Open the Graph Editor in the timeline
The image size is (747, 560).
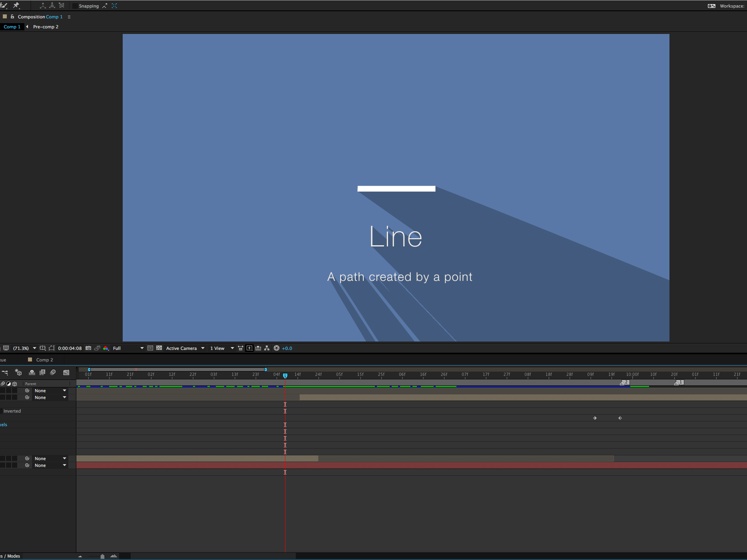tap(66, 372)
